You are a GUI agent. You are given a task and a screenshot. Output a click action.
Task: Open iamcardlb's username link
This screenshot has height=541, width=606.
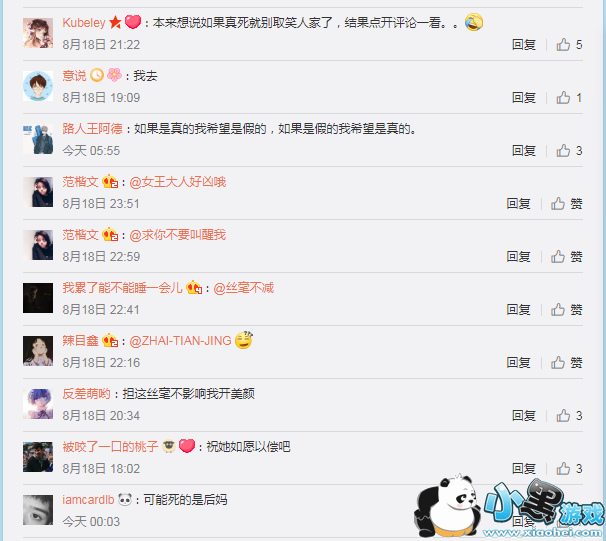pyautogui.click(x=88, y=500)
